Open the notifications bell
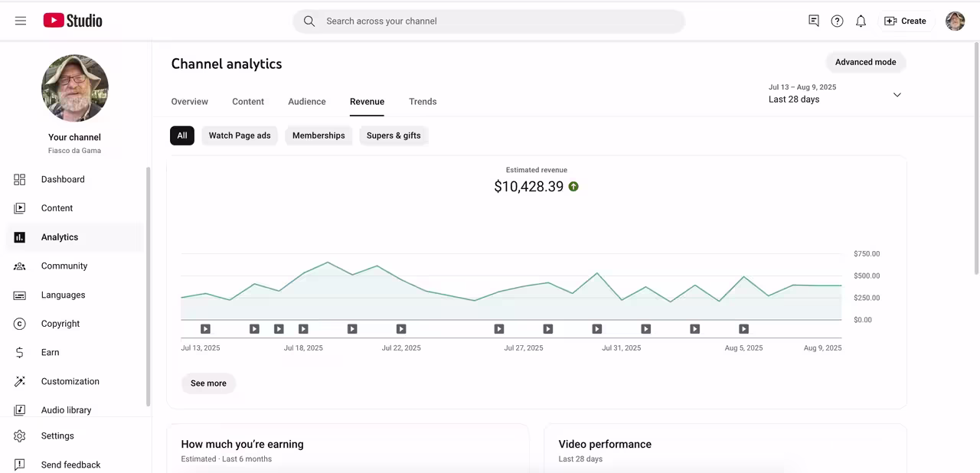980x473 pixels. coord(861,21)
